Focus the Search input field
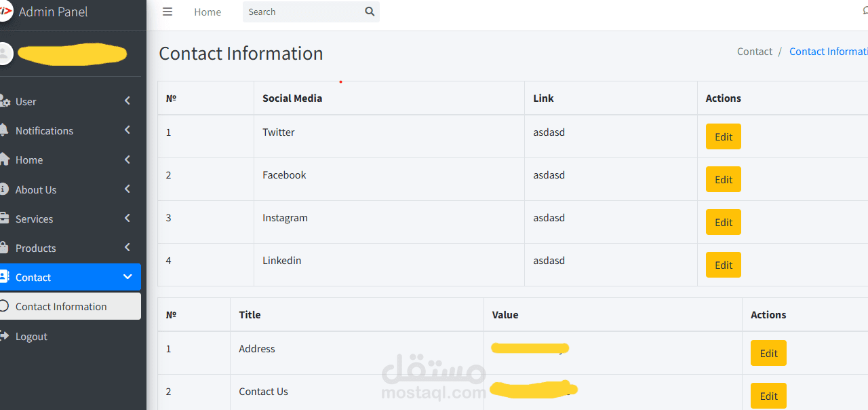The height and width of the screenshot is (410, 868). tap(302, 12)
